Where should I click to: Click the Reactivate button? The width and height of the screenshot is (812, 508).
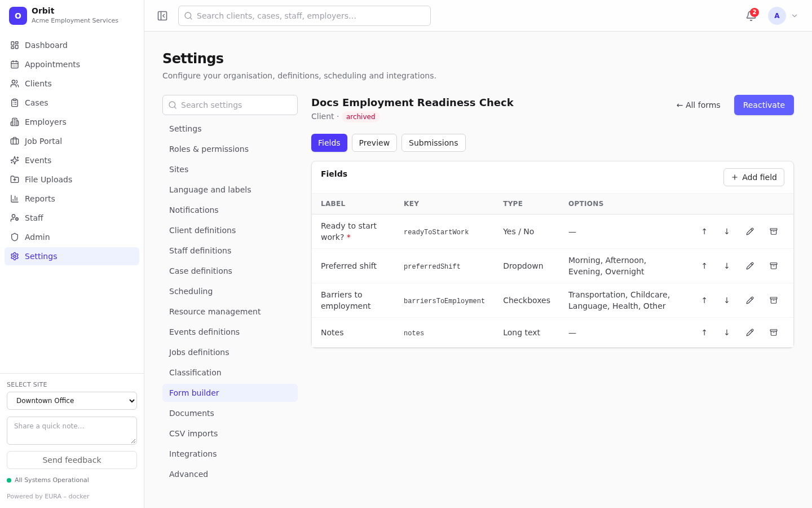coord(764,105)
